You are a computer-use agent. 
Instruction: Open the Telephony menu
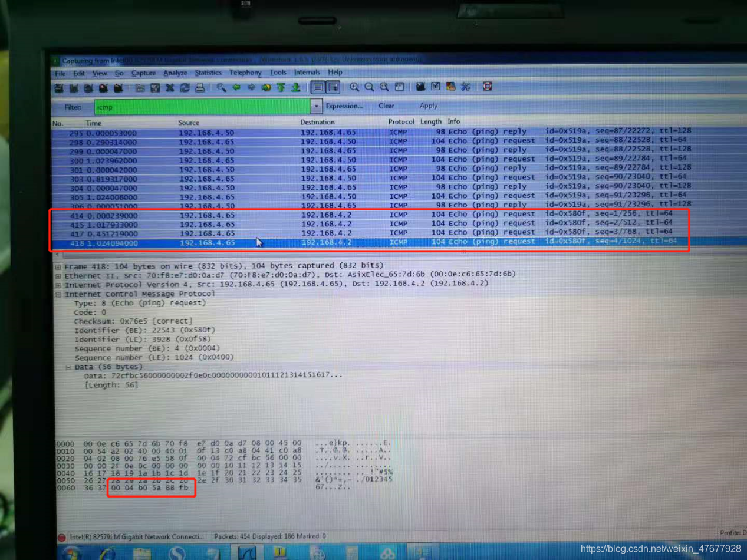click(x=245, y=73)
